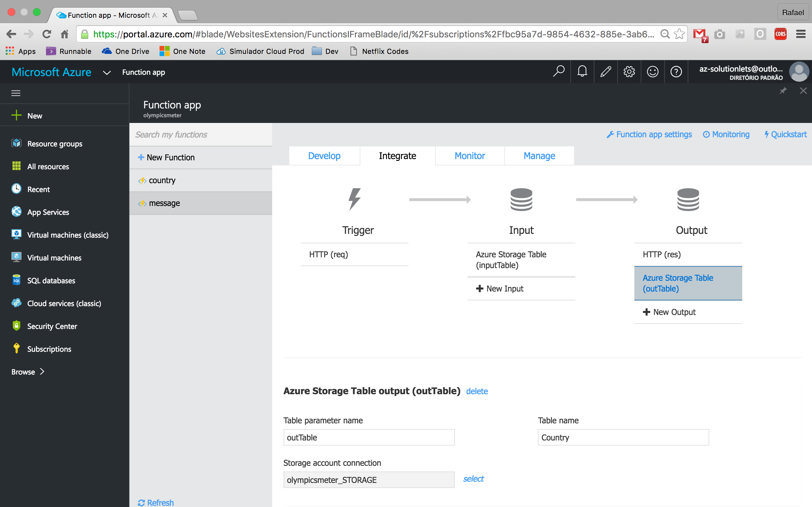Open the help question mark icon
The width and height of the screenshot is (812, 507).
point(676,71)
